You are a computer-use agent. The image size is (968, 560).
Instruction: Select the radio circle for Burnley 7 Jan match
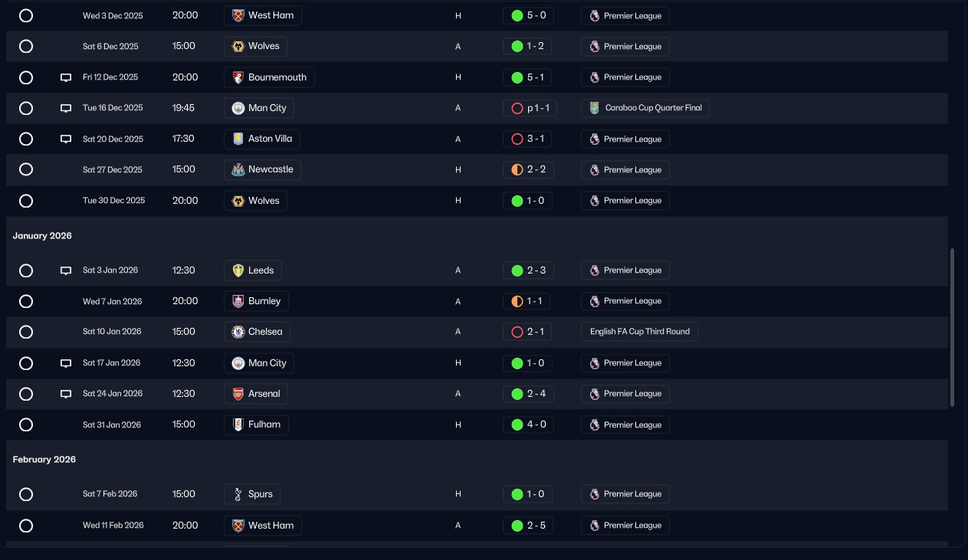(26, 301)
